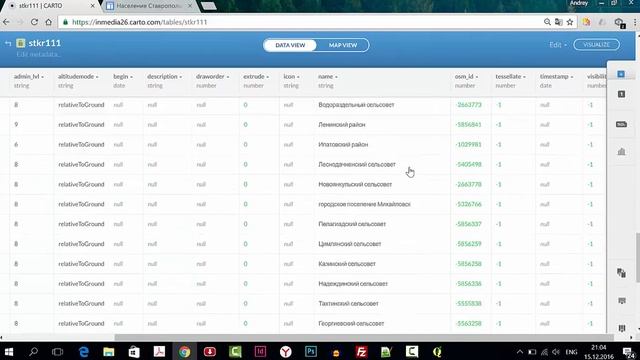Select osm_id cell -1029981

(469, 144)
